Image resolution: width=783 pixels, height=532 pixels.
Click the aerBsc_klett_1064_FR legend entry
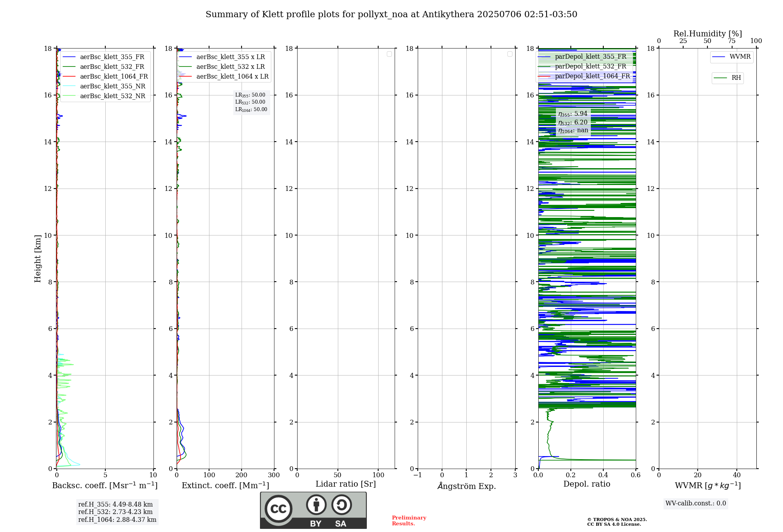[x=105, y=77]
